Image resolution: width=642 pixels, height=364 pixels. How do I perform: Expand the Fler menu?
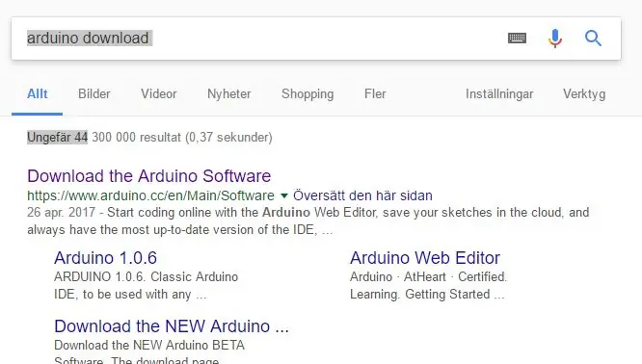375,93
